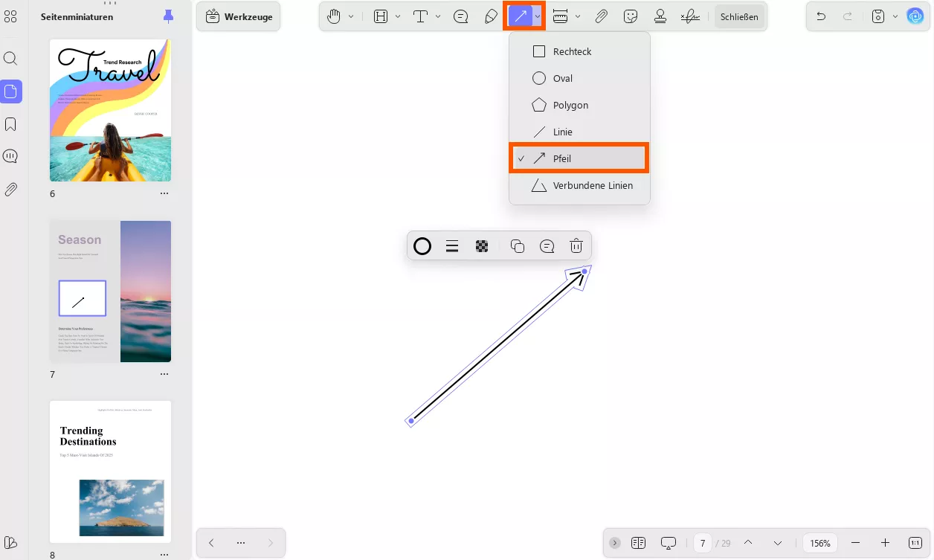Viewport: 934px width, 560px height.
Task: Open the opacity checkerboard option
Action: tap(482, 246)
